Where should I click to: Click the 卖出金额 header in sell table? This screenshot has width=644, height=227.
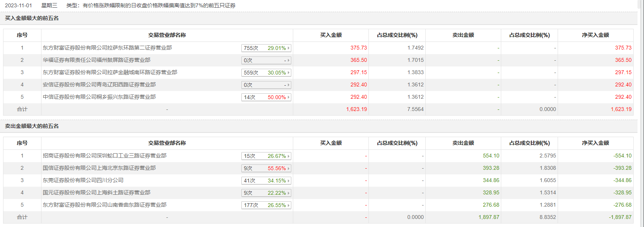tap(463, 143)
